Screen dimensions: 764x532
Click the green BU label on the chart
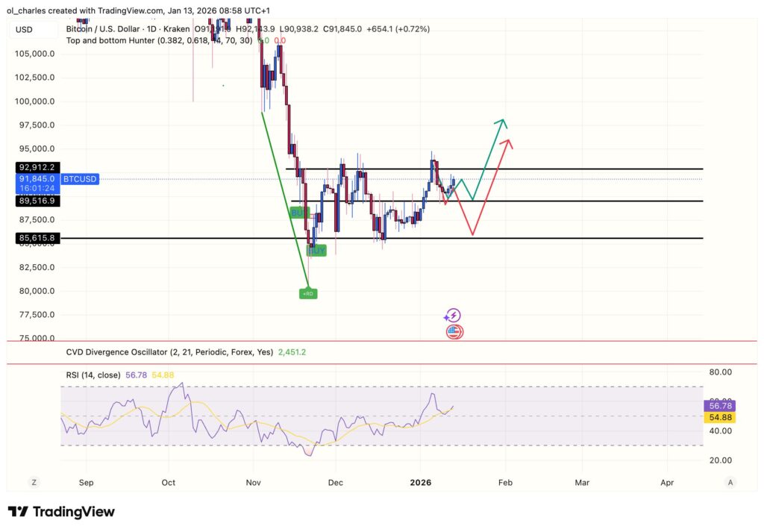pyautogui.click(x=297, y=213)
